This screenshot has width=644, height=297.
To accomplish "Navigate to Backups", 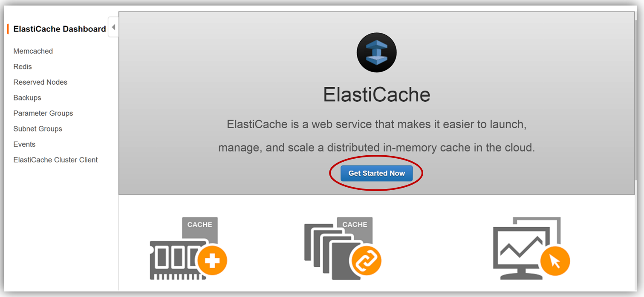I will tap(27, 98).
